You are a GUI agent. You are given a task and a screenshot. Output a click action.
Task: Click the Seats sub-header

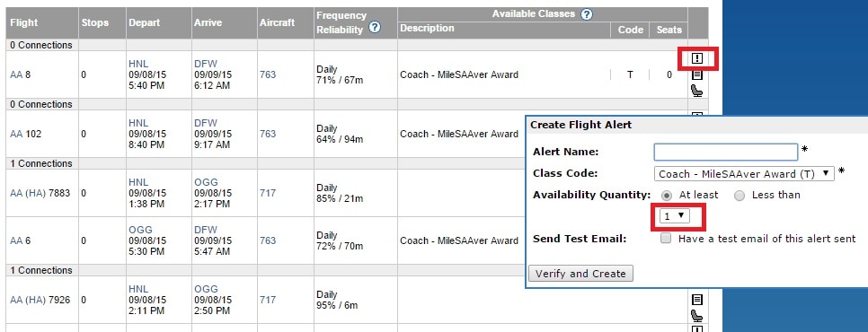tap(669, 30)
